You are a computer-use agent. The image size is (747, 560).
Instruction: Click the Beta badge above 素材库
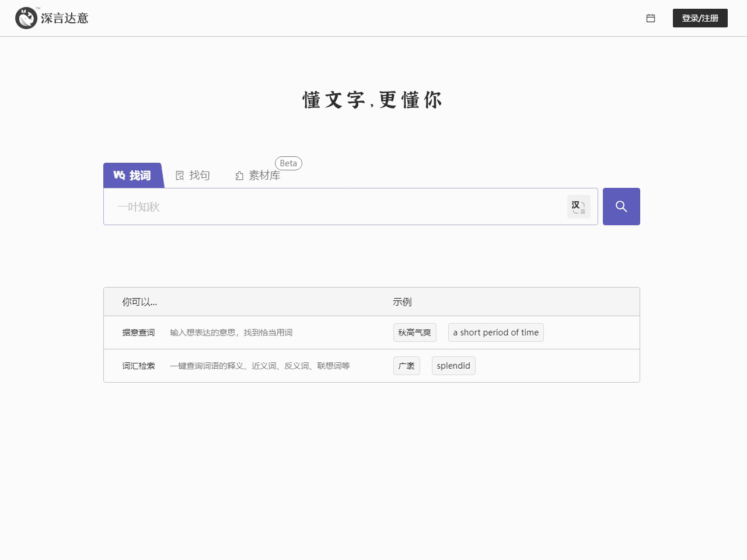pyautogui.click(x=288, y=163)
